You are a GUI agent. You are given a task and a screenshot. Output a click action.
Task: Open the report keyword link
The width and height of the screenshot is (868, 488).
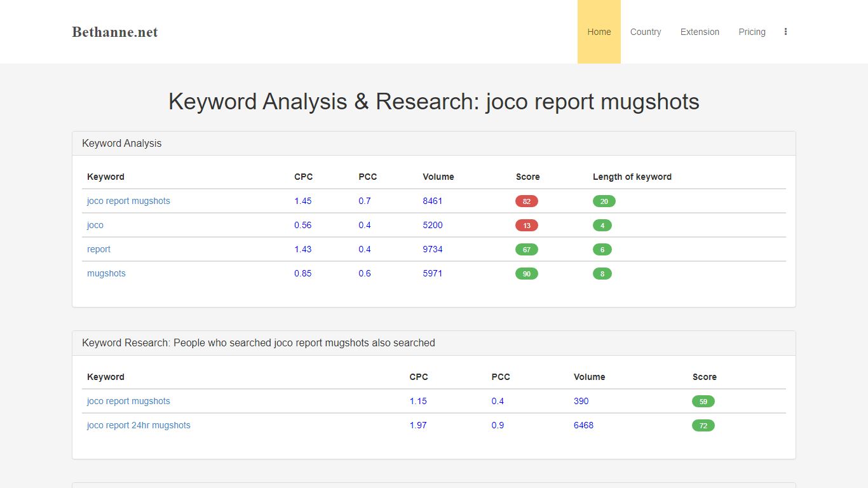point(98,249)
